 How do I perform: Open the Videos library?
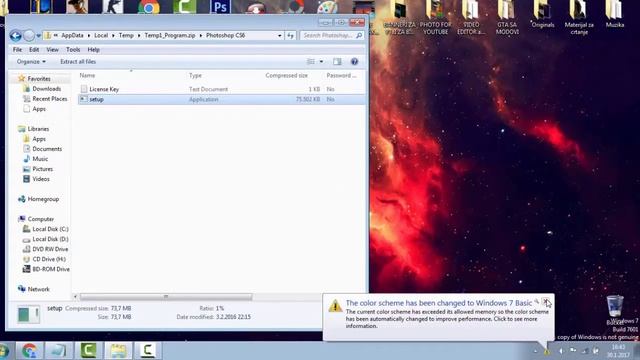pyautogui.click(x=41, y=179)
